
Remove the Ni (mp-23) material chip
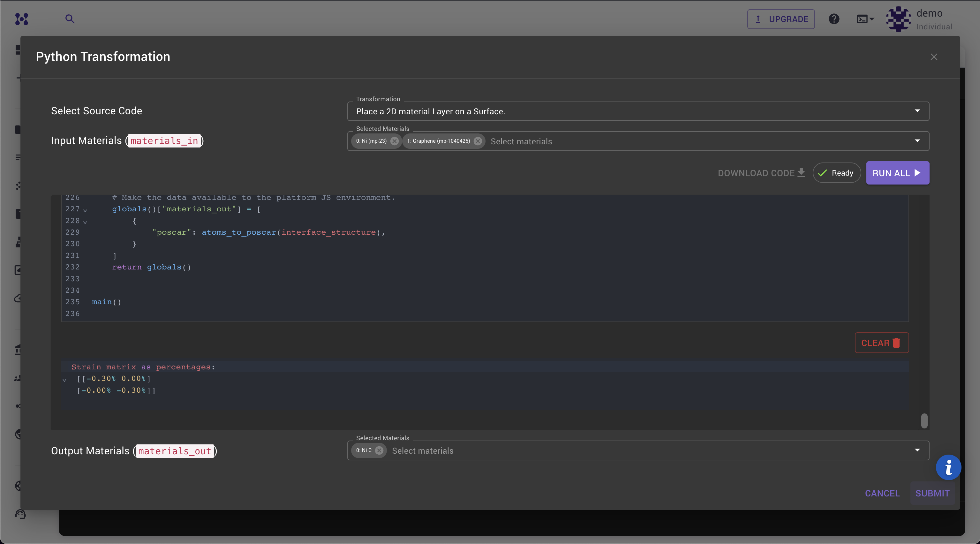click(395, 141)
